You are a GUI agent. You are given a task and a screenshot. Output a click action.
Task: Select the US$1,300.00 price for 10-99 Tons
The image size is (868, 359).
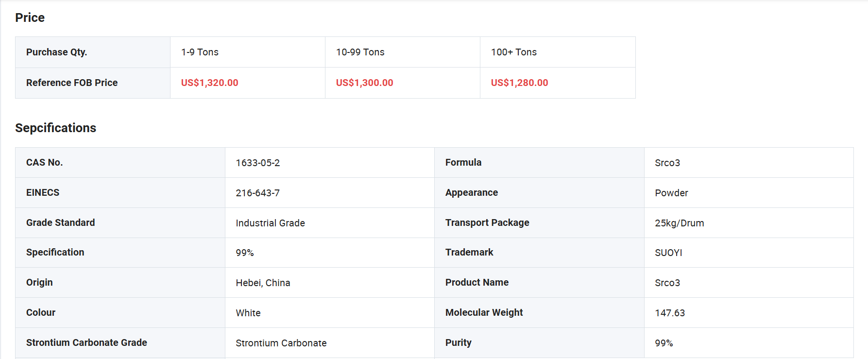point(364,83)
